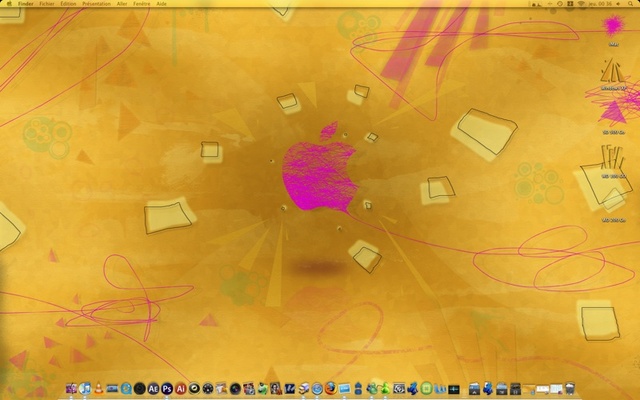Select the pink triangle drive icon on desktop
Screen dimensions: 640x400
tap(612, 113)
